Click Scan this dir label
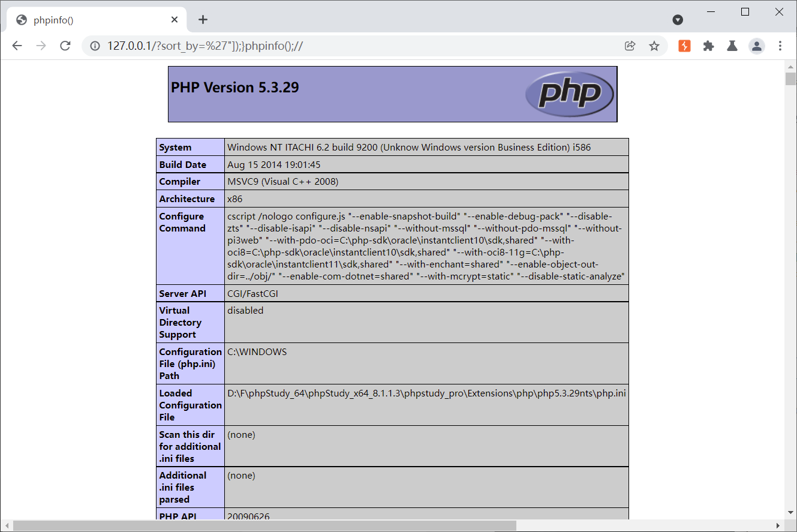 click(x=190, y=446)
